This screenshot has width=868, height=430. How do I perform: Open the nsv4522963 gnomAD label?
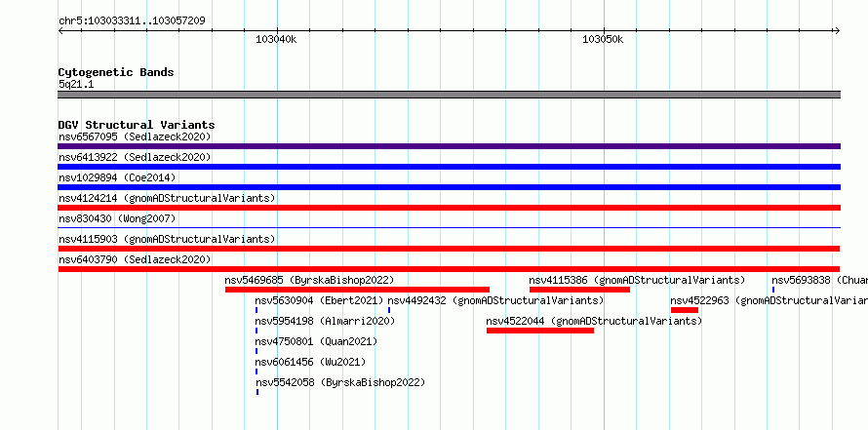(769, 300)
